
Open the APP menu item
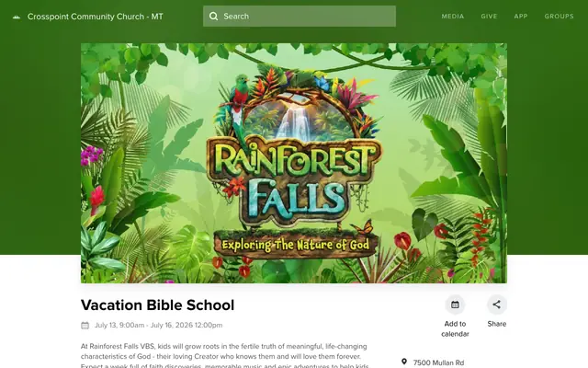[x=521, y=17]
